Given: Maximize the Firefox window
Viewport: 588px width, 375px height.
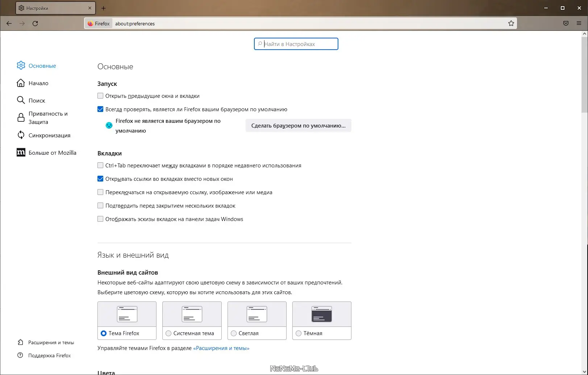Looking at the screenshot, I should 563,8.
